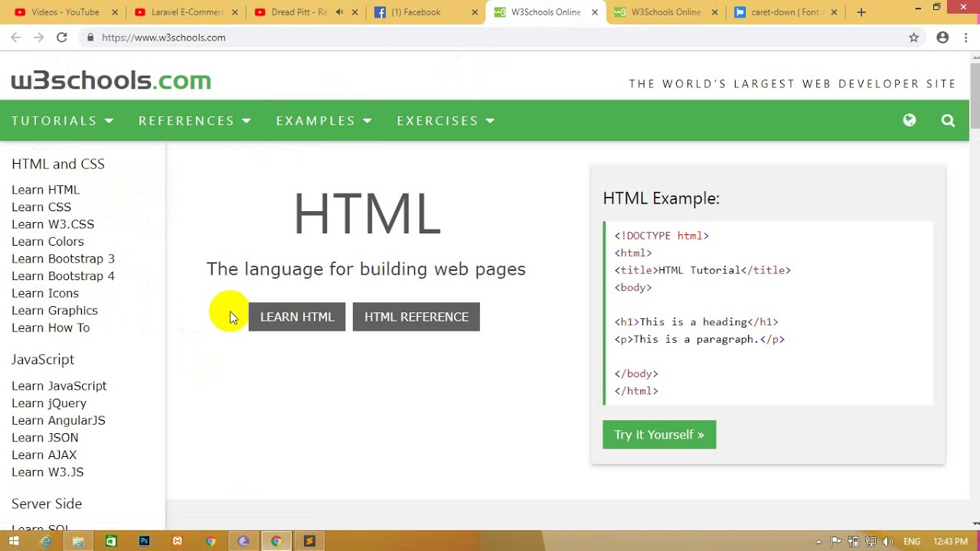Reload the page with the browser refresh icon
Screen dimensions: 980x551
point(62,37)
